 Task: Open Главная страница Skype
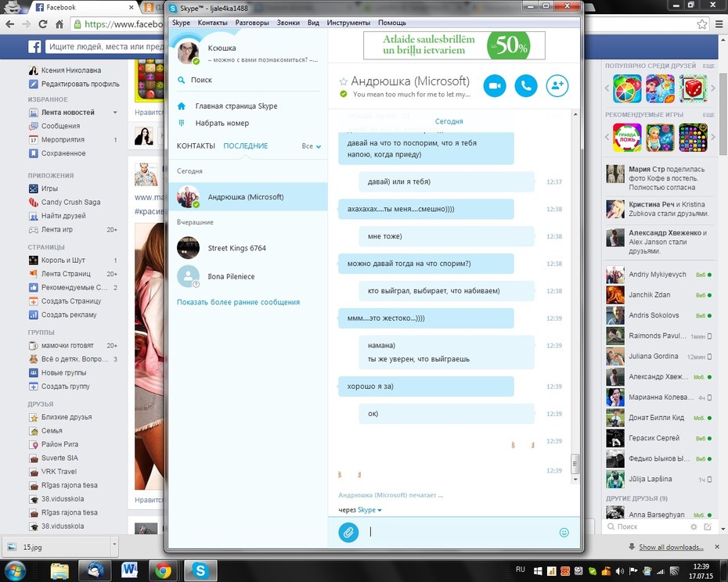tap(236, 106)
